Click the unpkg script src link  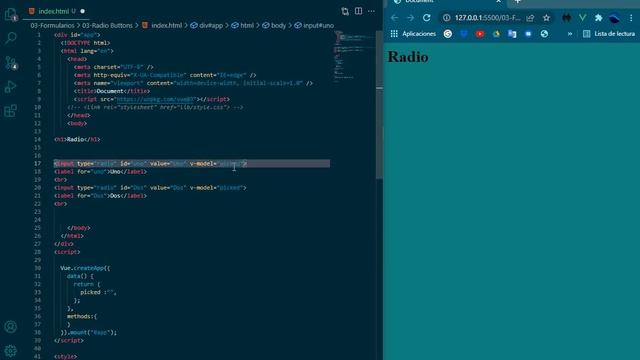156,99
